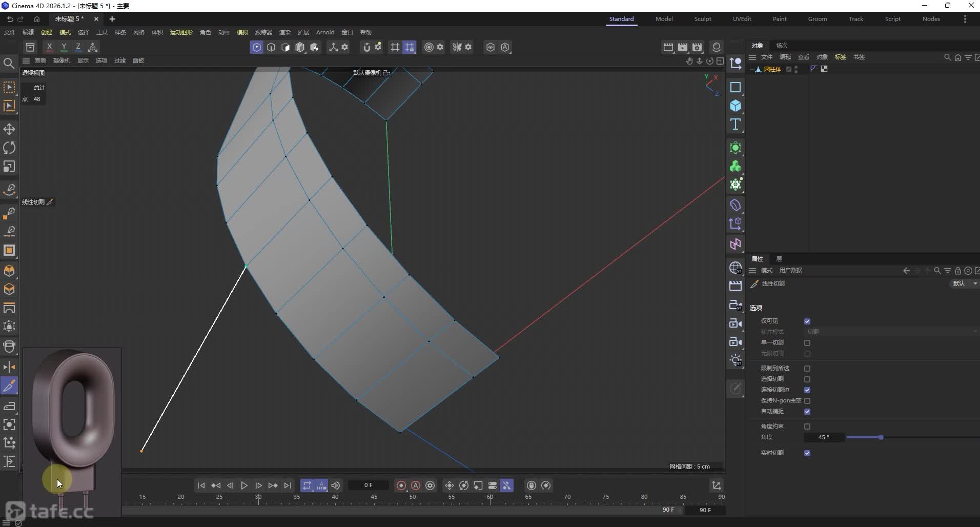Screen dimensions: 980x527
Task: Add a Text spline object
Action: pos(736,124)
